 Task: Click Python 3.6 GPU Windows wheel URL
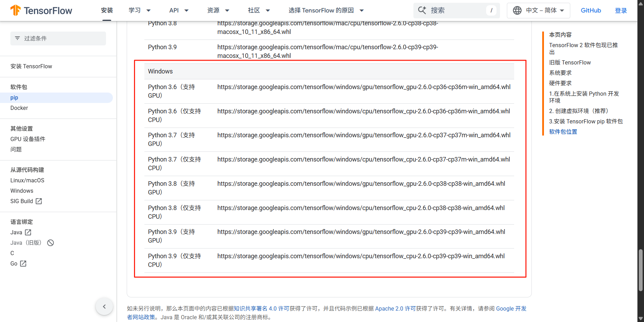364,87
